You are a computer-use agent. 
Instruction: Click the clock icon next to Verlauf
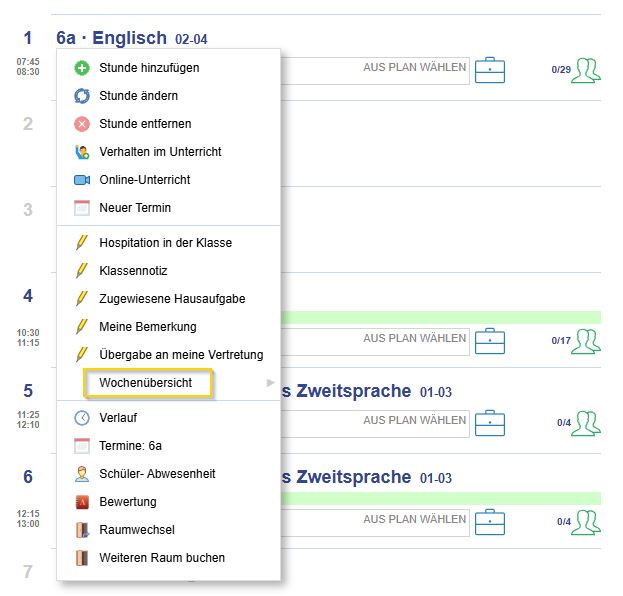(x=82, y=418)
